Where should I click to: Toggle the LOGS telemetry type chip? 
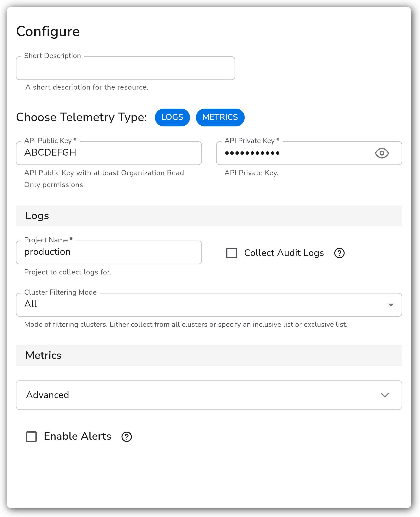(172, 117)
